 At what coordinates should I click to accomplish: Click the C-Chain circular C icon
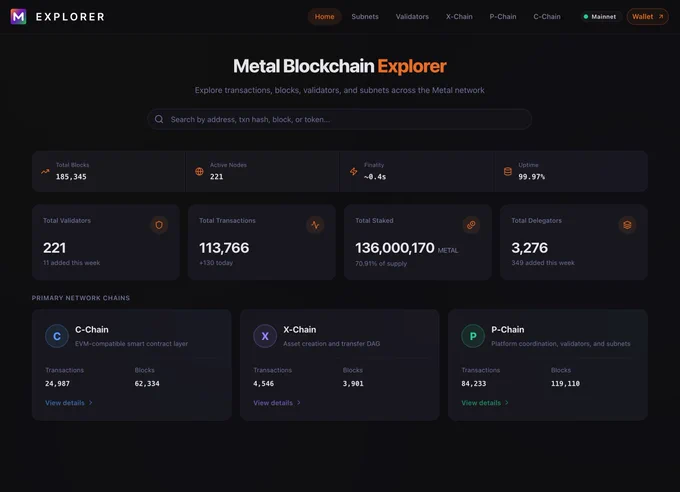[x=57, y=336]
